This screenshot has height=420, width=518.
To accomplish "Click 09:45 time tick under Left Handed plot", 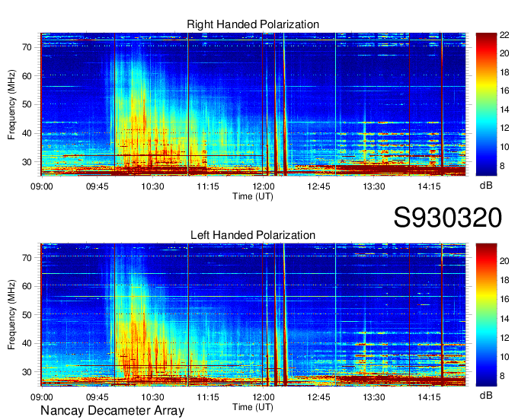I will (98, 397).
